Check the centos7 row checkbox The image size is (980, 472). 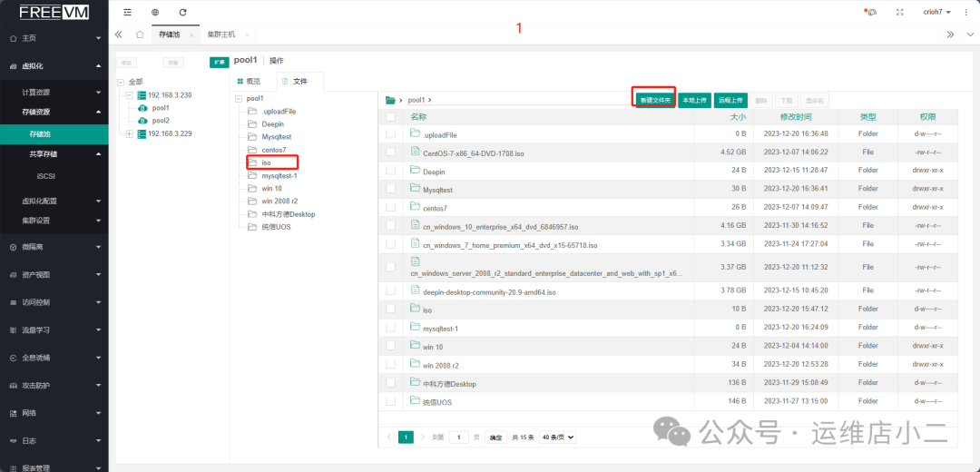[x=390, y=207]
